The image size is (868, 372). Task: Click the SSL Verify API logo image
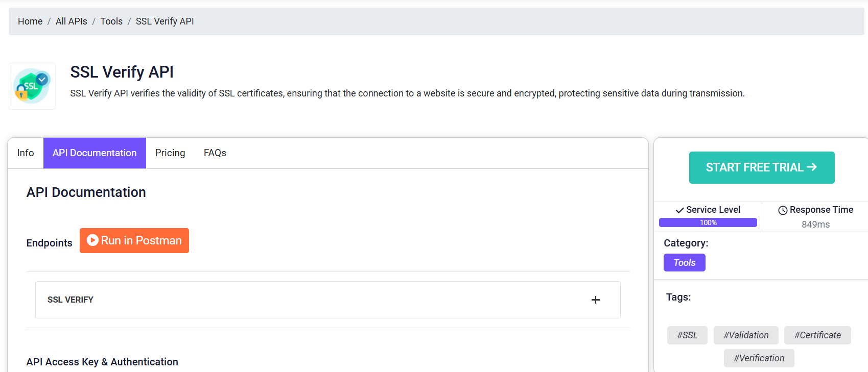tap(32, 86)
